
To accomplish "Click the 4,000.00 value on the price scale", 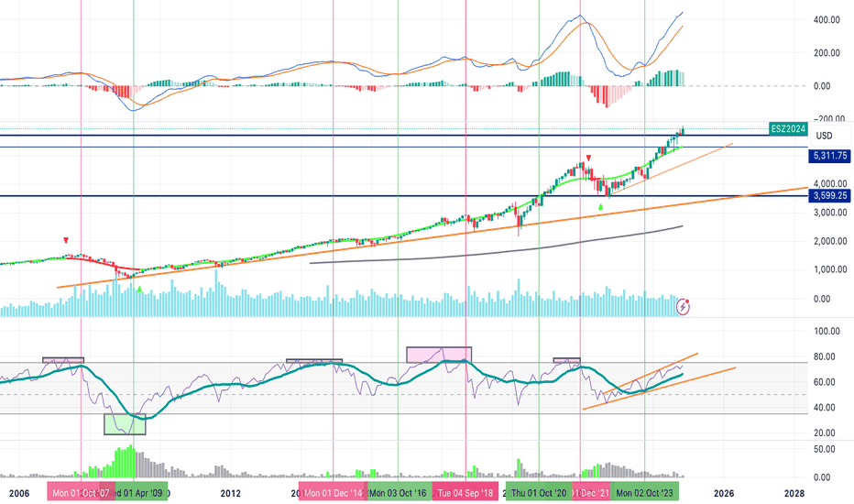I will [830, 183].
